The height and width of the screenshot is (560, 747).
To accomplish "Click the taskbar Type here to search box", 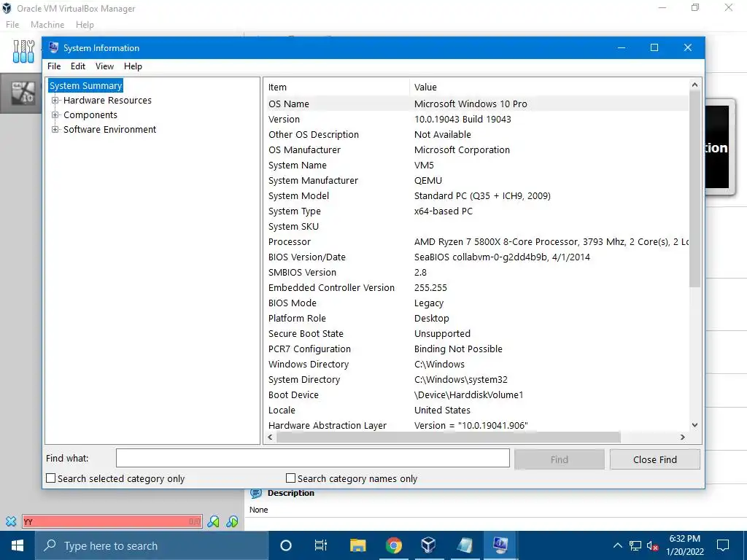I will click(152, 545).
